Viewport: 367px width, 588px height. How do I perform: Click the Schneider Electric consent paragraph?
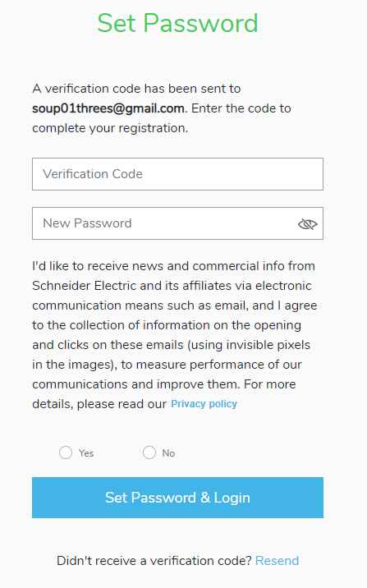[x=175, y=335]
